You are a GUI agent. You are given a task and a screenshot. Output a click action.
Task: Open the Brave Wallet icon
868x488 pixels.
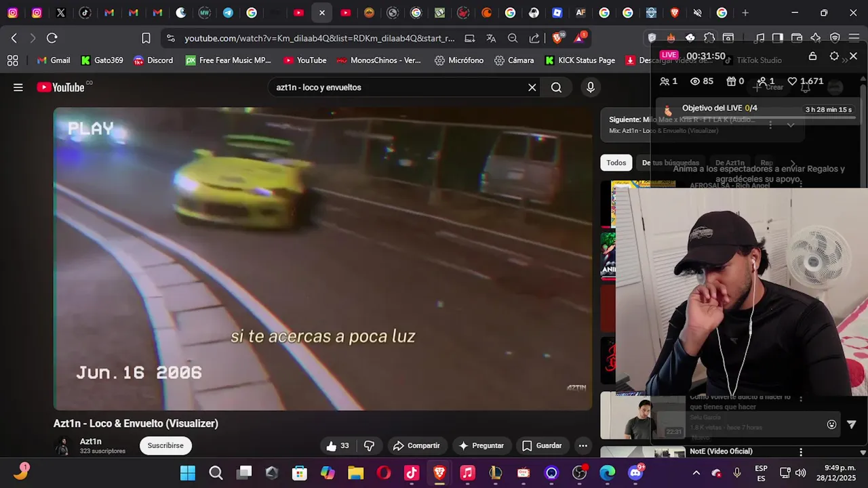(x=797, y=38)
